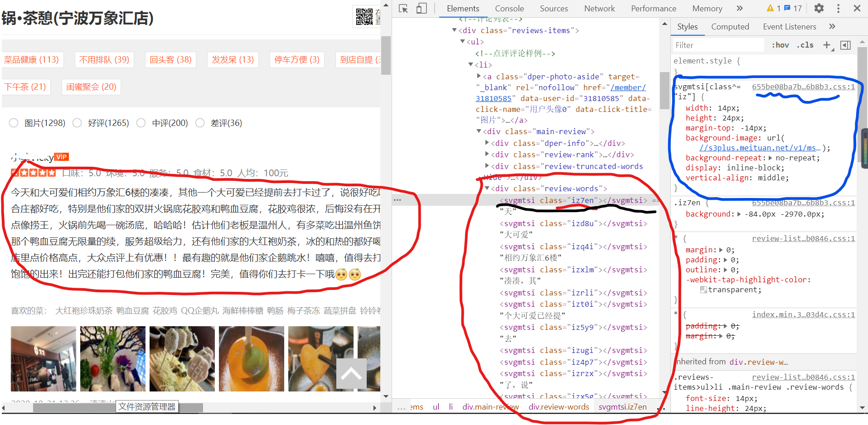The height and width of the screenshot is (425, 868).
Task: Click the transparent color swatch
Action: click(x=703, y=290)
